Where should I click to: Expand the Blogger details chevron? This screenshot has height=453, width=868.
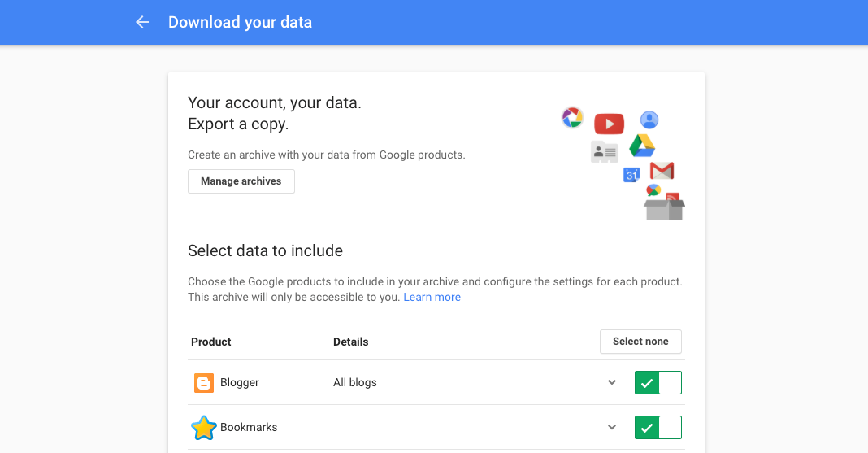point(612,383)
